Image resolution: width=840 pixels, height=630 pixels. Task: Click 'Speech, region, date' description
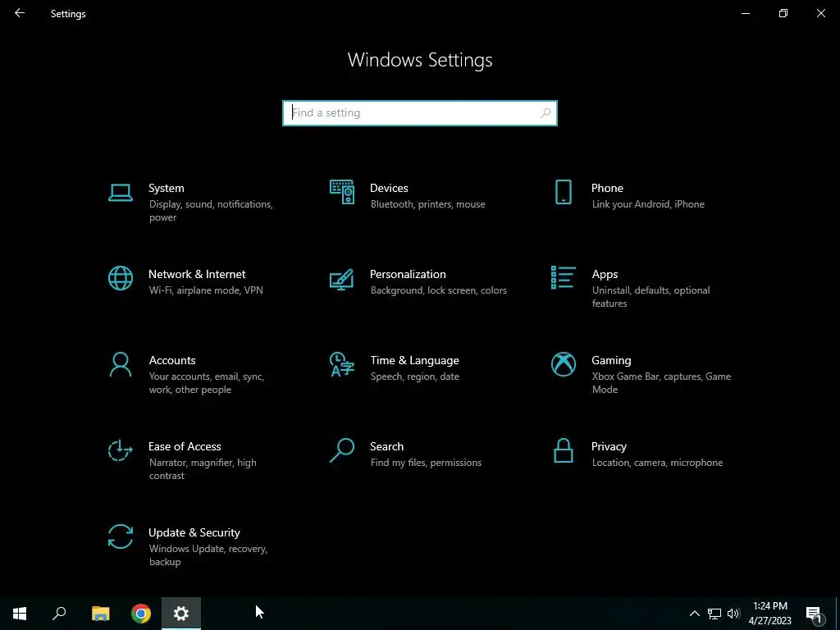[414, 377]
